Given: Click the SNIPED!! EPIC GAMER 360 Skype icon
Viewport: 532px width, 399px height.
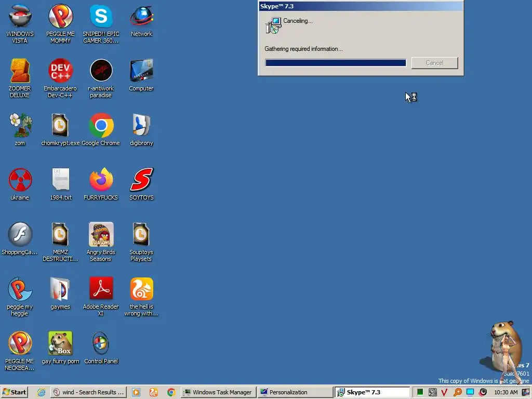Looking at the screenshot, I should [101, 24].
